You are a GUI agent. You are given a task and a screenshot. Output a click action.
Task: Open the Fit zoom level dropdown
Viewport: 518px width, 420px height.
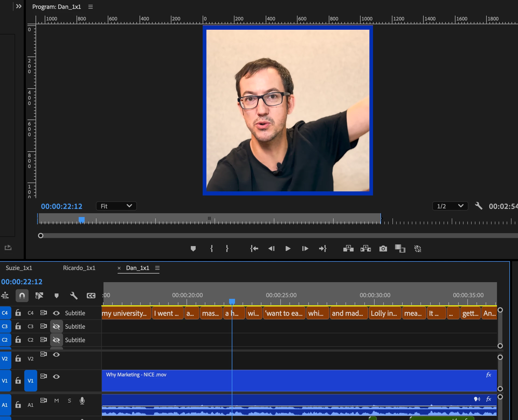[x=116, y=206]
